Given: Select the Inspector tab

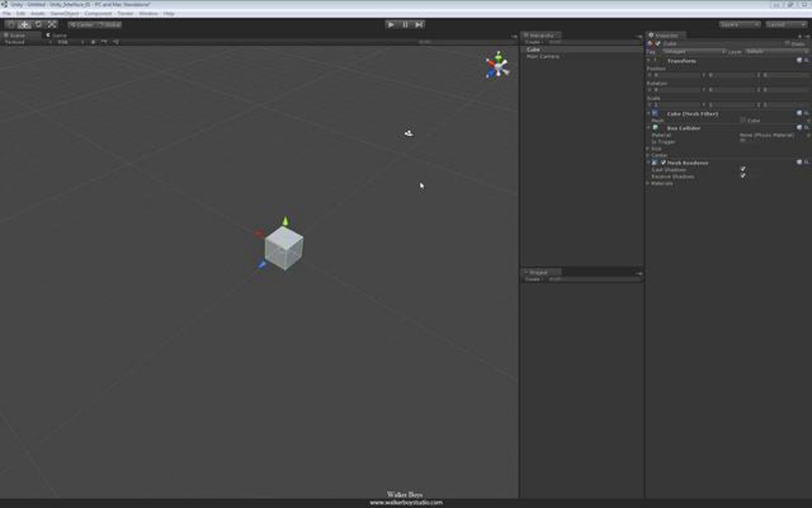Looking at the screenshot, I should (666, 35).
